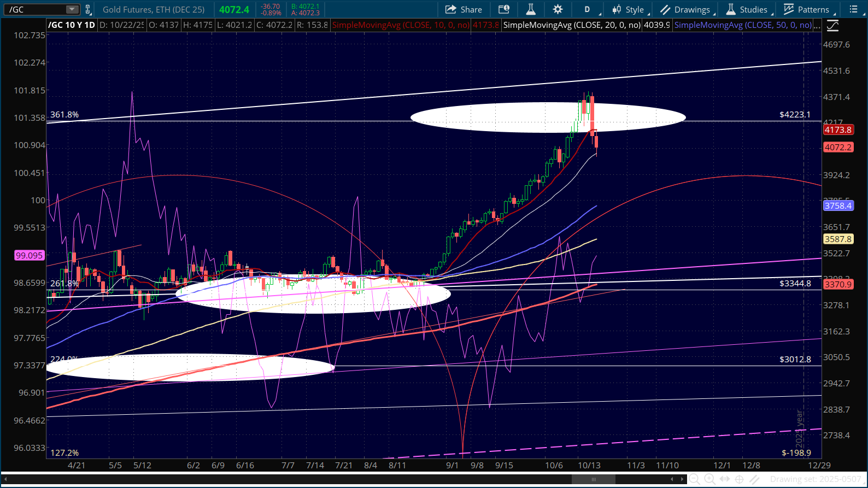Viewport: 868px width, 488px height.
Task: Click the Share button
Action: click(x=464, y=9)
